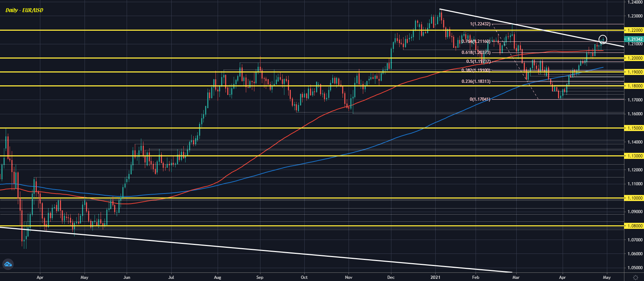644x281 pixels.
Task: Select the 0.764(1.21160) Fibonacci label
Action: 476,41
